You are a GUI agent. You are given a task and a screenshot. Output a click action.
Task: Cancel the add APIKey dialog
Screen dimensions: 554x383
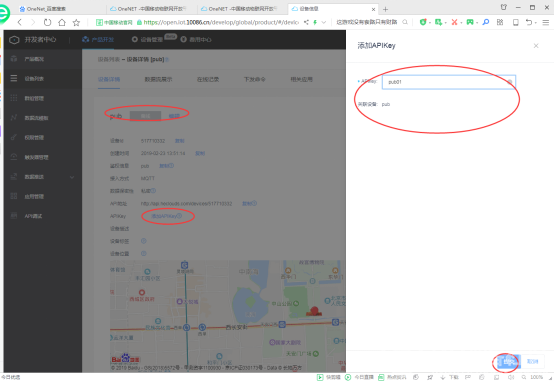pyautogui.click(x=532, y=361)
